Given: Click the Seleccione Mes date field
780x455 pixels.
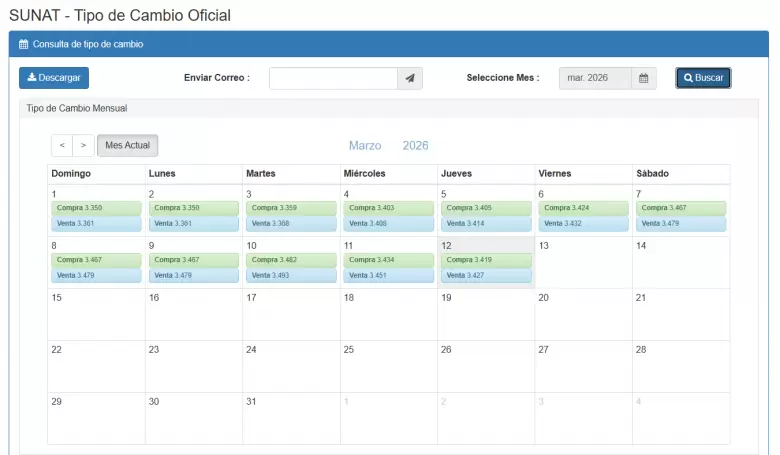Looking at the screenshot, I should click(x=595, y=78).
